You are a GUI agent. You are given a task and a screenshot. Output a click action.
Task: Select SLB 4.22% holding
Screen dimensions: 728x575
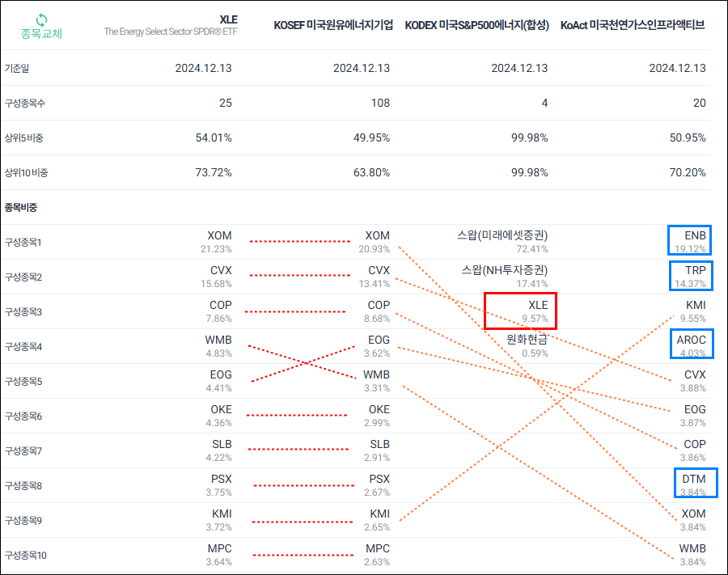click(219, 450)
